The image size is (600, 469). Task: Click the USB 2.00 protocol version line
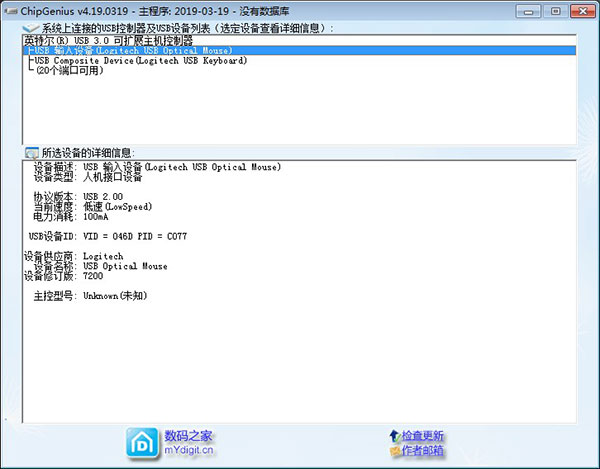(x=78, y=196)
